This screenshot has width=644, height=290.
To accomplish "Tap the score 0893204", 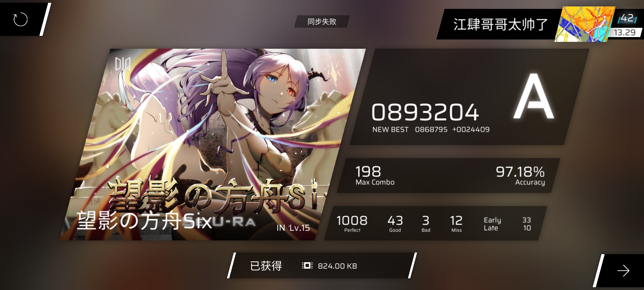I will tap(425, 112).
